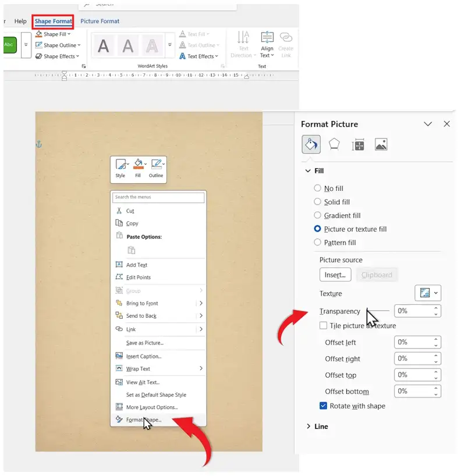The width and height of the screenshot is (461, 476).
Task: Choose Set as Default Shape Style
Action: [158, 395]
